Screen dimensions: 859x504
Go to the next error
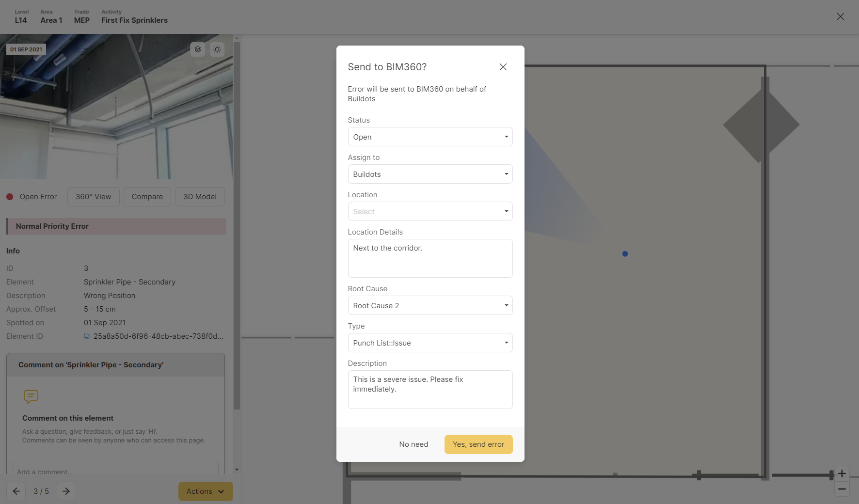pyautogui.click(x=66, y=491)
